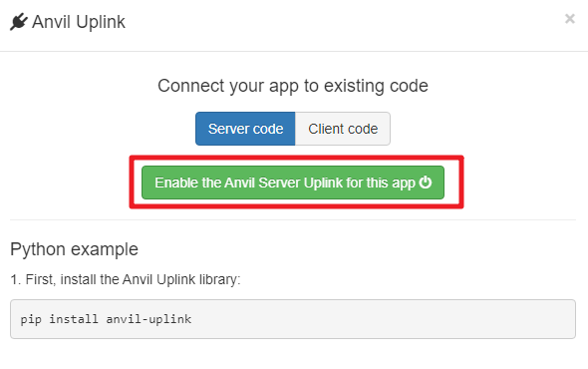Click the Anvil Uplink title text
Screen dimensions: 588x369
tap(79, 22)
